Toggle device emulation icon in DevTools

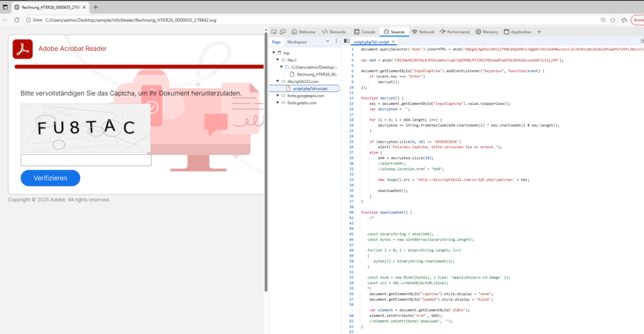[x=284, y=31]
